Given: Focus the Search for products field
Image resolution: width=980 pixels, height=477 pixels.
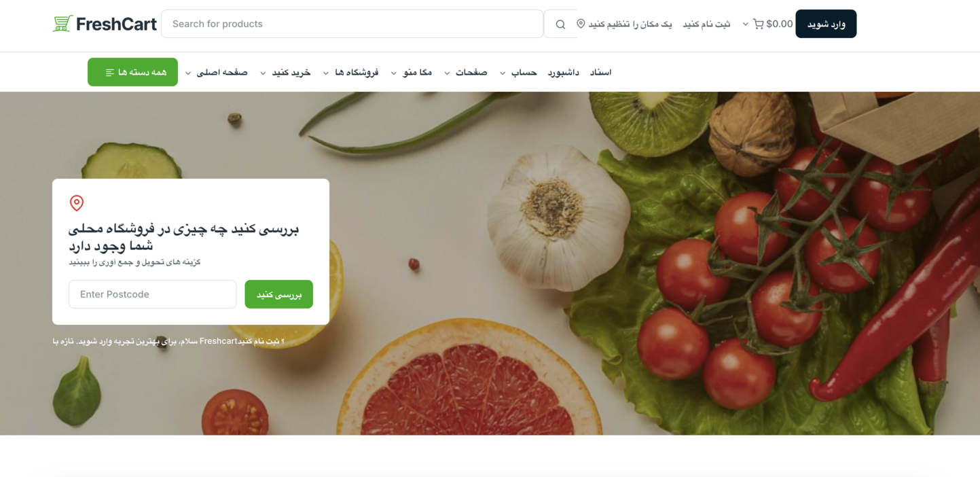Looking at the screenshot, I should click(352, 24).
